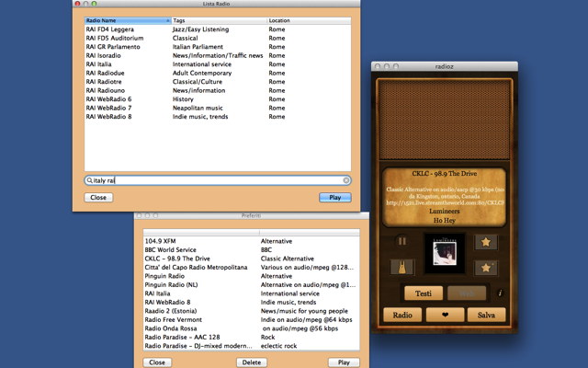
Task: Click the Location column header
Action: point(308,20)
